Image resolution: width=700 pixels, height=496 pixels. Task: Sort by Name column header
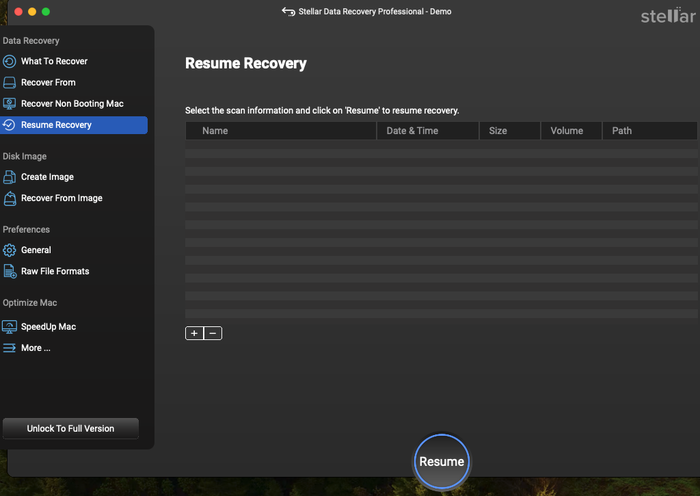pos(281,131)
